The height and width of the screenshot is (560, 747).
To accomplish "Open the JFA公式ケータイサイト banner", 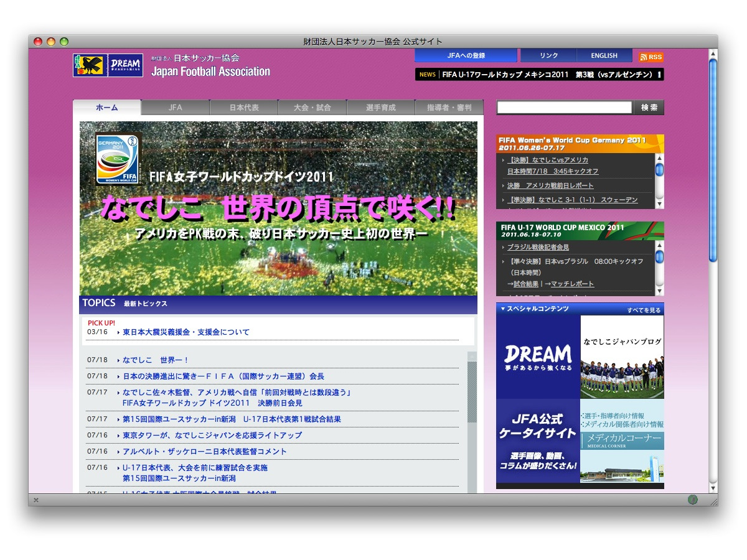I will [538, 441].
